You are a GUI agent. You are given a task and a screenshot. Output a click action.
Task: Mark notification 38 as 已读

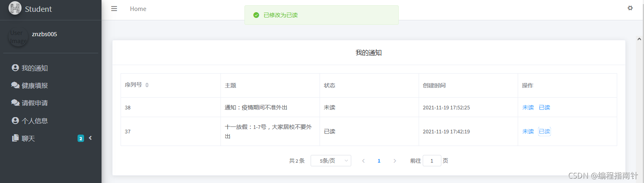point(545,107)
